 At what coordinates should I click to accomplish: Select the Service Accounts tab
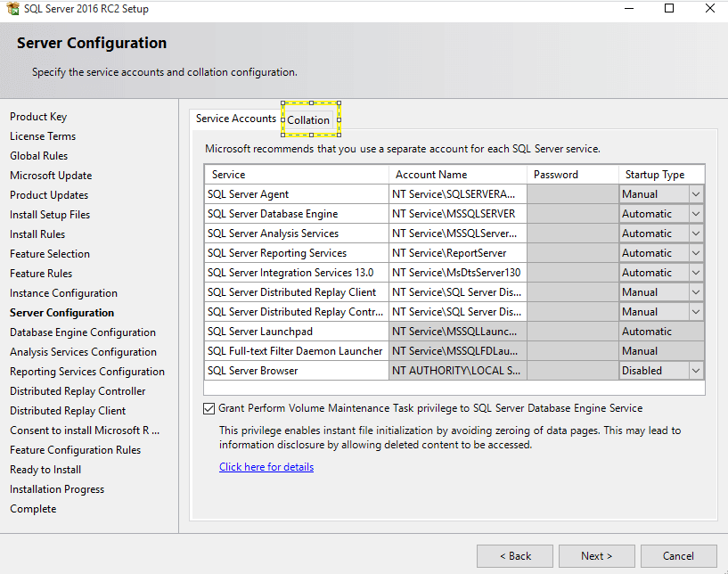[234, 118]
